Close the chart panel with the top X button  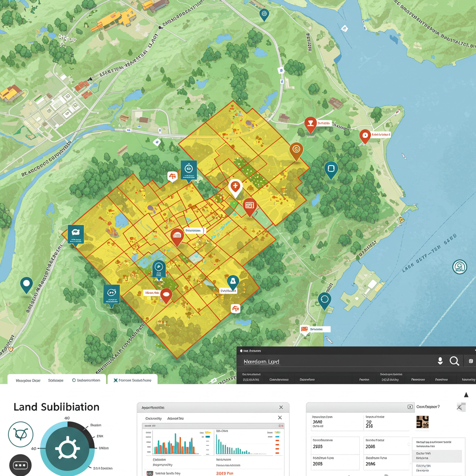click(281, 407)
